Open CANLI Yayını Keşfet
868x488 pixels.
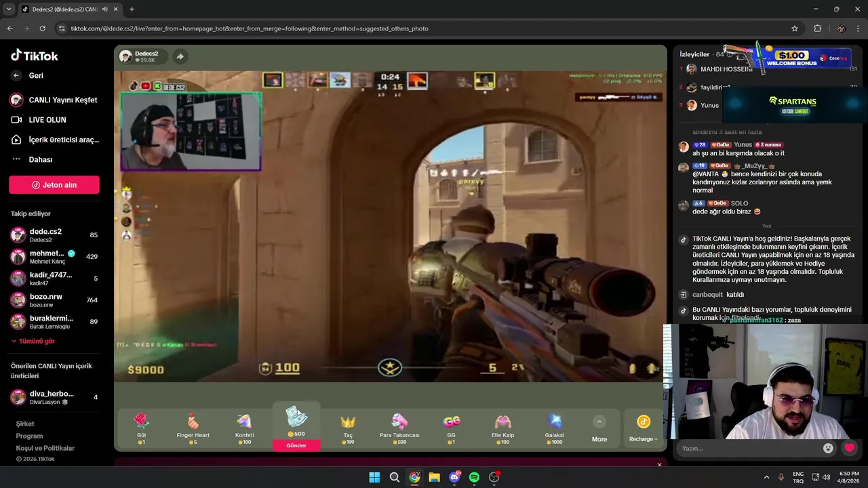point(54,100)
